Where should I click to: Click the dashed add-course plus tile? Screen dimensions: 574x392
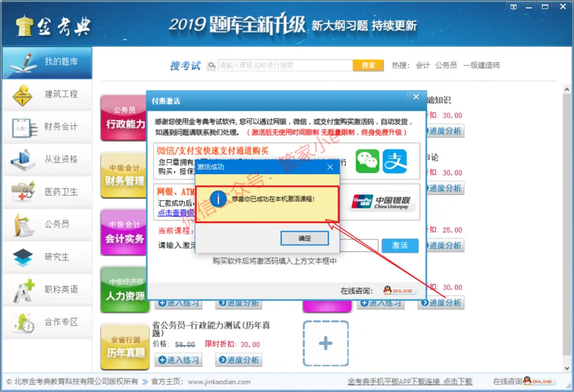tap(325, 343)
